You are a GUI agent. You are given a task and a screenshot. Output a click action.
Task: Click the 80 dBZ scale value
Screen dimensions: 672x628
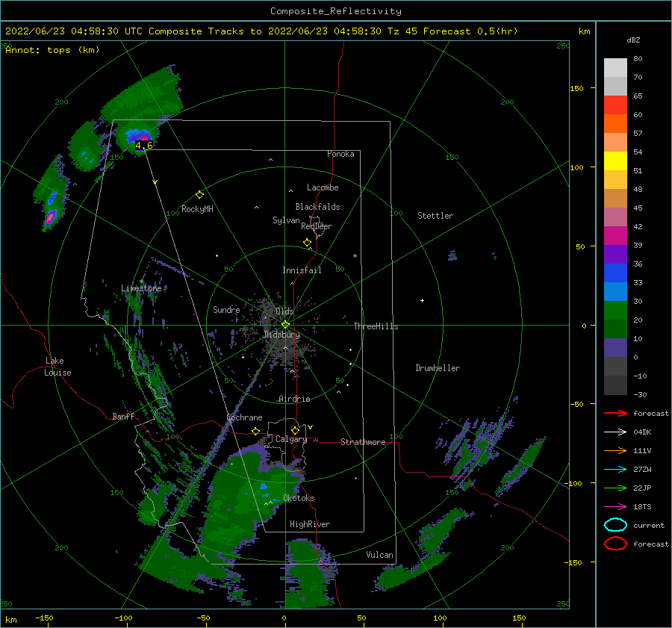(638, 59)
